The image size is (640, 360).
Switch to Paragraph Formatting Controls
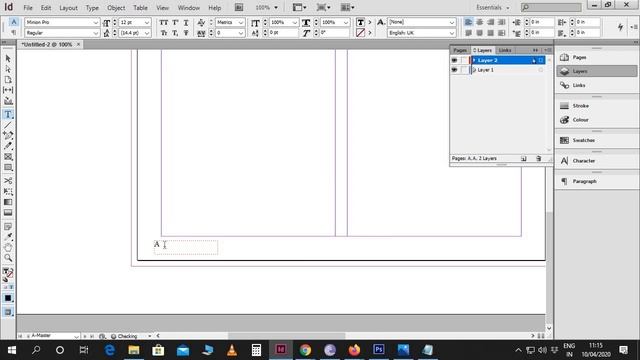coord(13,33)
